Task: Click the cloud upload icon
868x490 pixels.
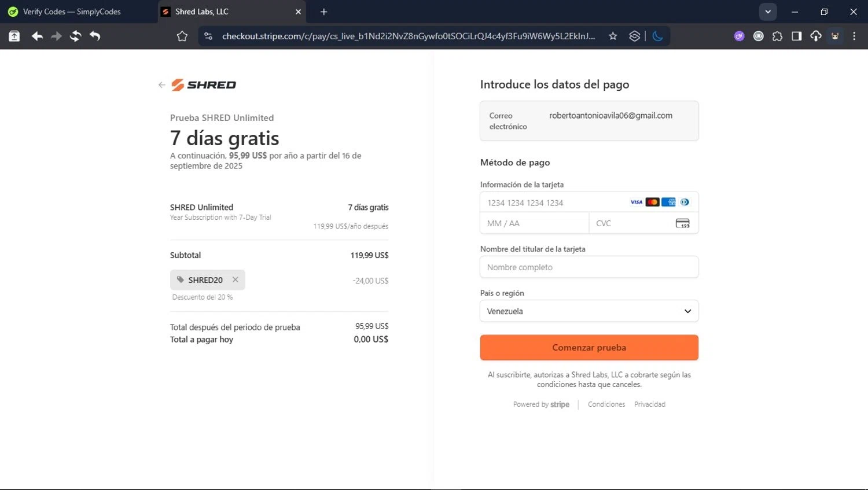Action: click(x=815, y=36)
